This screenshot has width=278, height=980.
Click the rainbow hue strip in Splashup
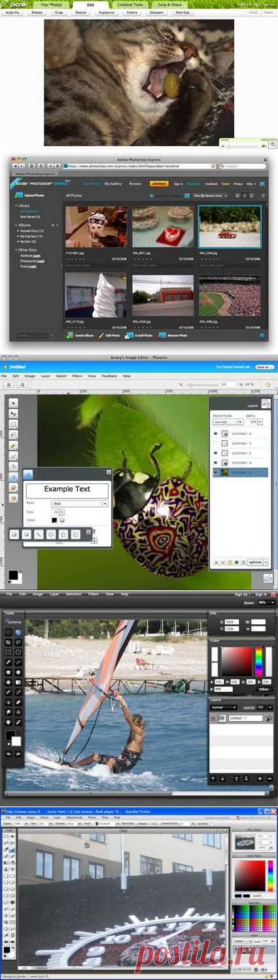[x=259, y=661]
